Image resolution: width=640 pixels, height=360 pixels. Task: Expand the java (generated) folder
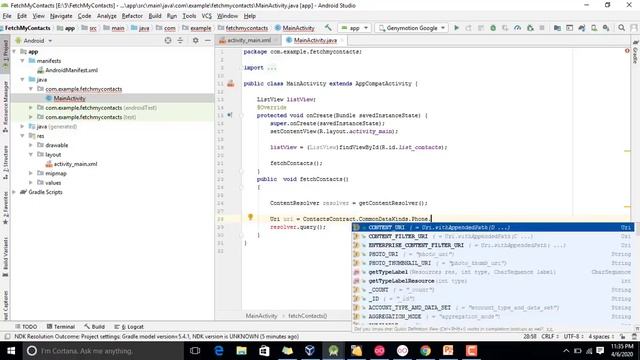click(22, 127)
